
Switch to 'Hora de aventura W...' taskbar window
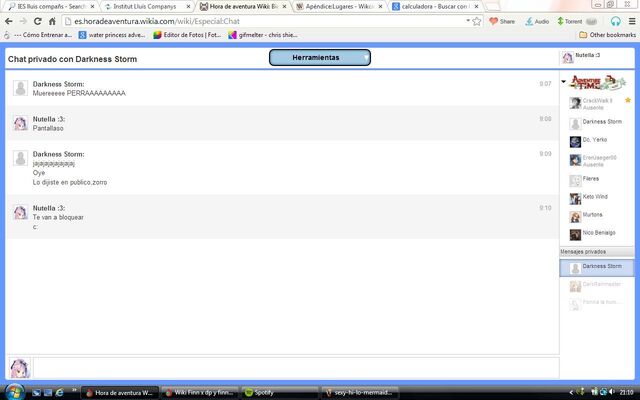[x=120, y=393]
